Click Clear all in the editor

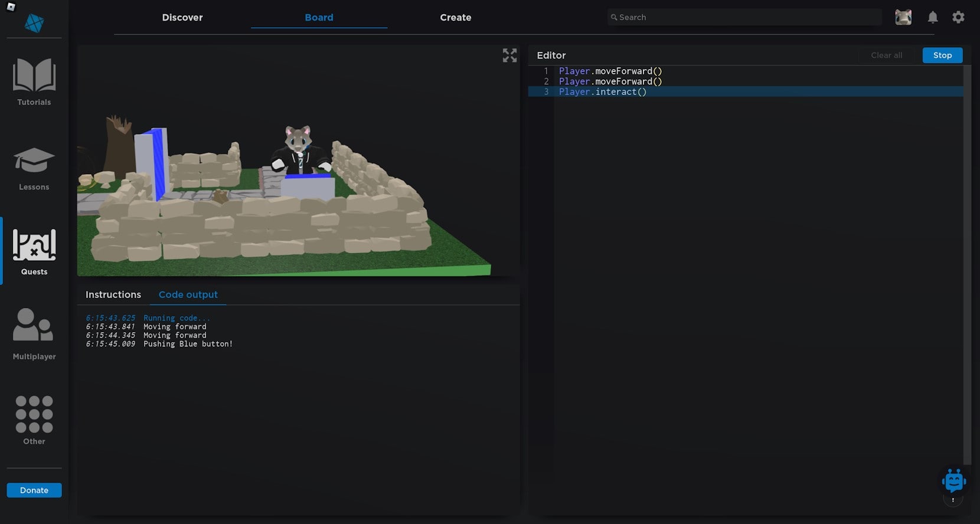point(886,55)
